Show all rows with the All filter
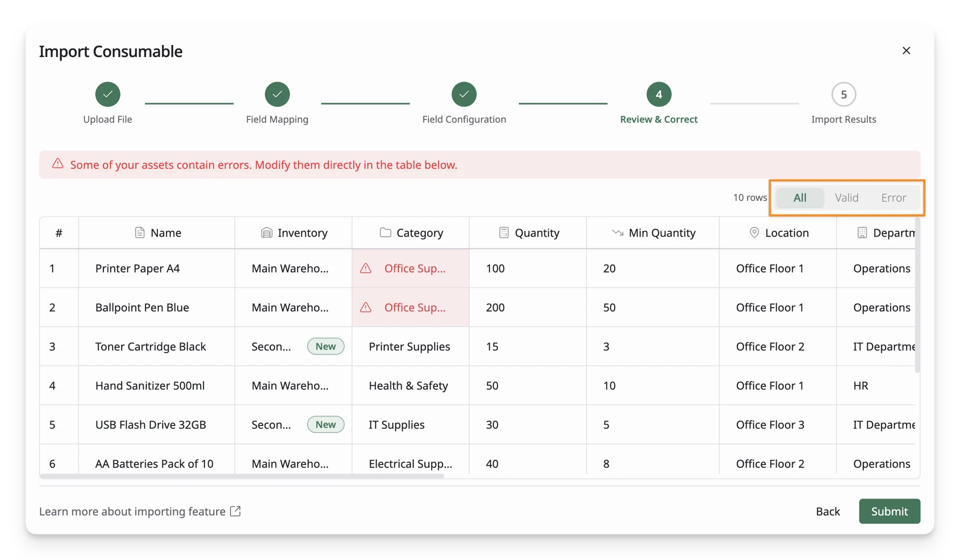The width and height of the screenshot is (960, 560). 799,197
